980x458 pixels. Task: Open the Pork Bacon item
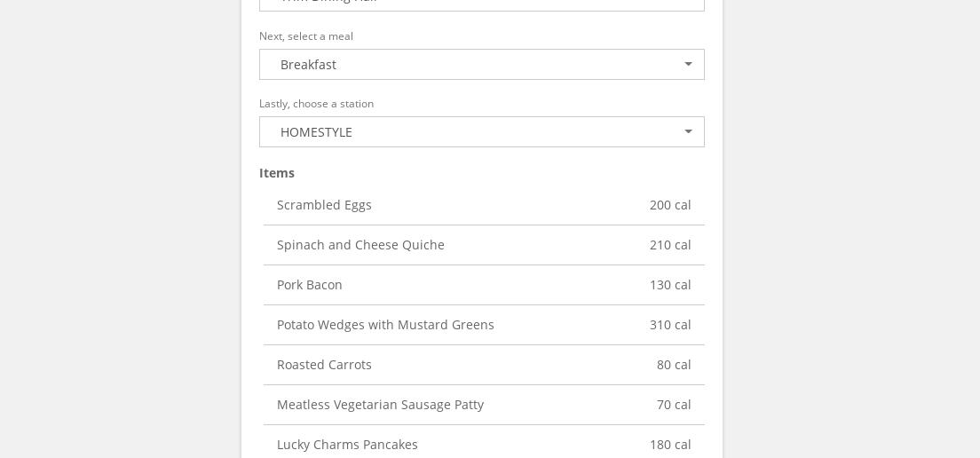[310, 285]
